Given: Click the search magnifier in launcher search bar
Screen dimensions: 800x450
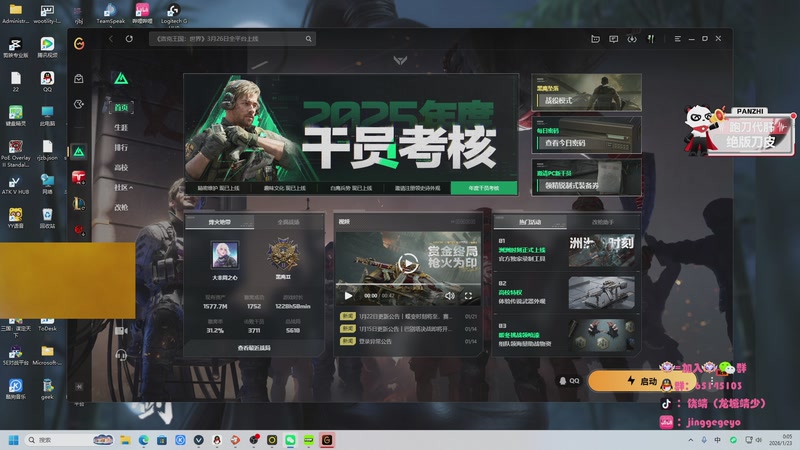Looking at the screenshot, I should [309, 39].
